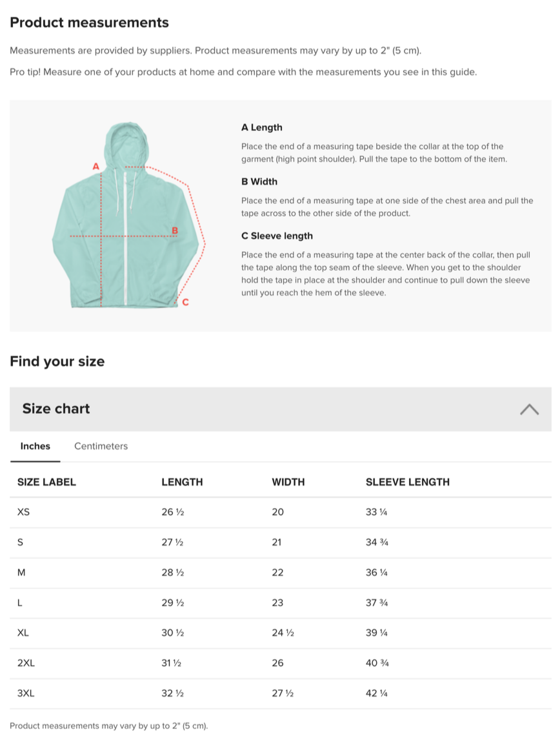The height and width of the screenshot is (747, 560).
Task: Click the red C sleeve marker
Action: click(185, 302)
